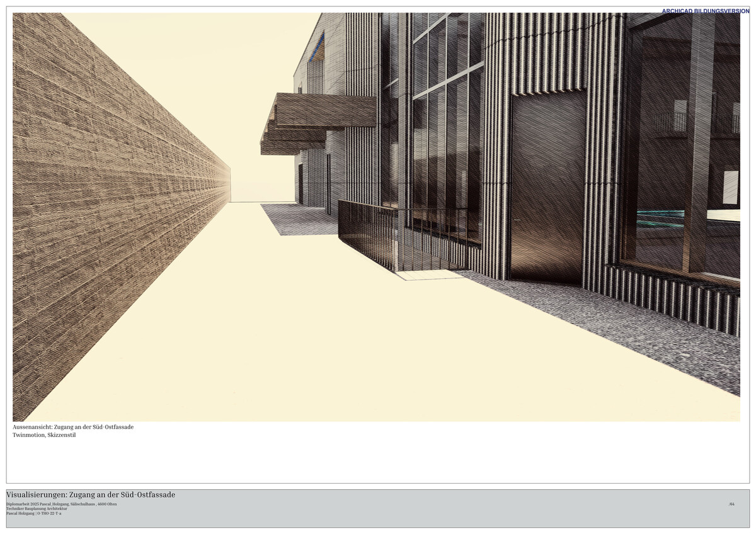
Task: Click the page number '/64' in footer
Action: click(x=731, y=504)
